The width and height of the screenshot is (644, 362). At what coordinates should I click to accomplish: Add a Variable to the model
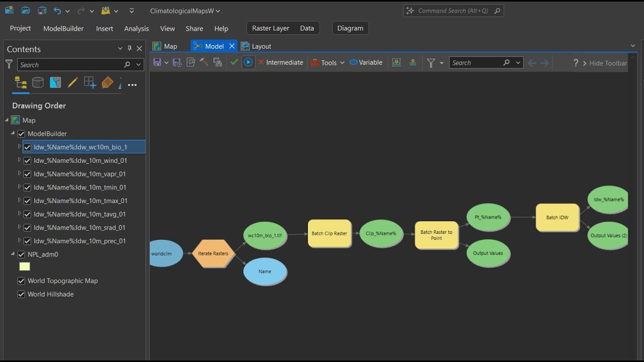point(366,62)
